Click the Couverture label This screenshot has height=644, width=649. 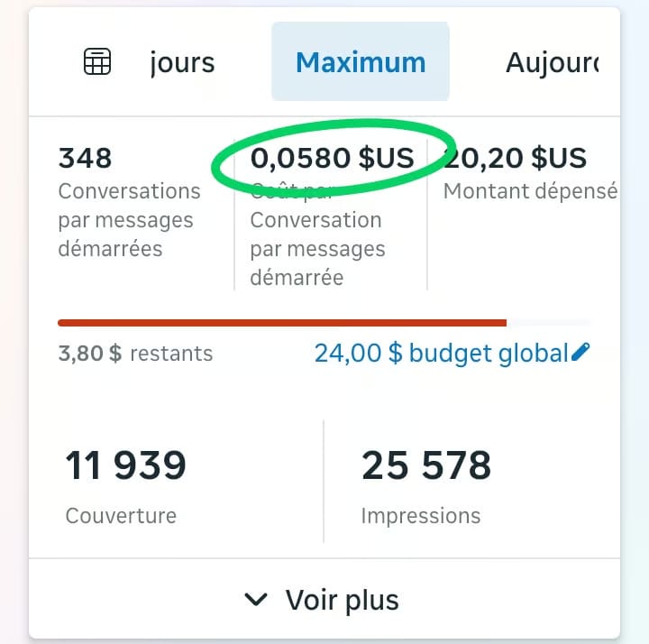pos(121,516)
